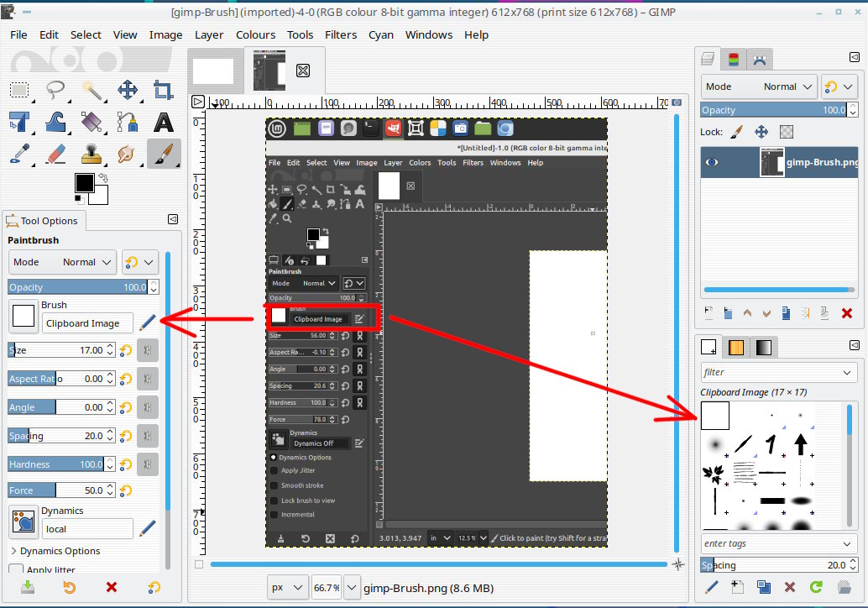The height and width of the screenshot is (608, 868).
Task: Activate the Text tool
Action: pos(164,123)
